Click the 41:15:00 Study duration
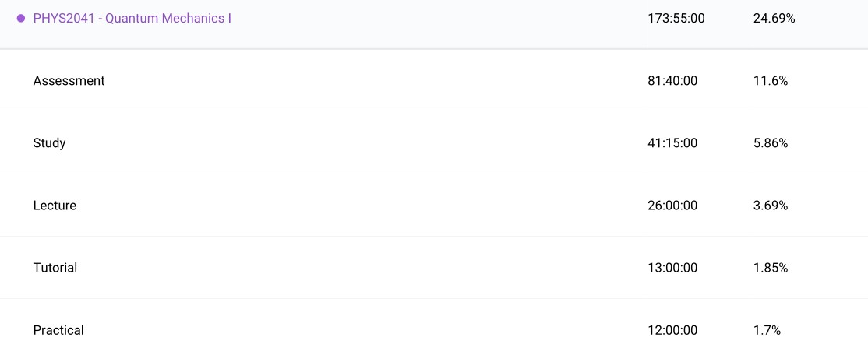 coord(672,143)
